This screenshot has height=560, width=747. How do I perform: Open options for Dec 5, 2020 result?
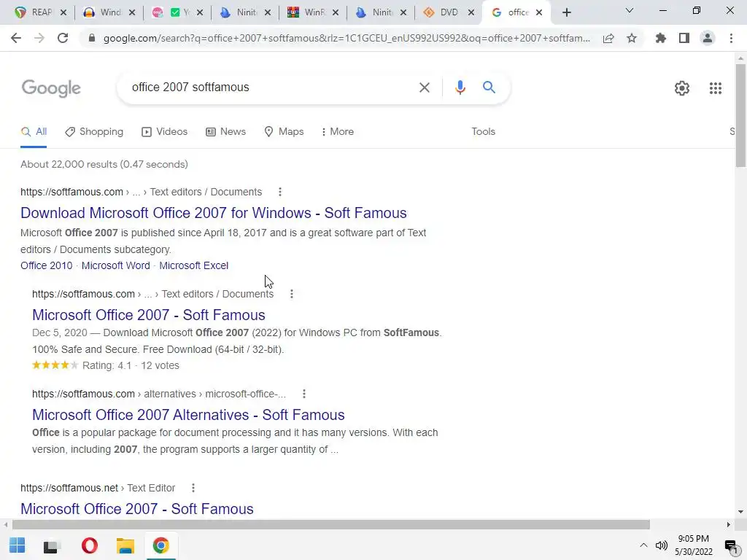pos(292,295)
